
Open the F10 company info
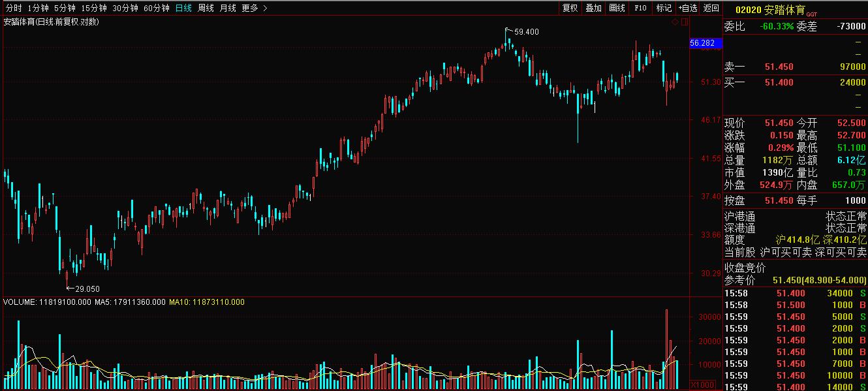pos(641,8)
